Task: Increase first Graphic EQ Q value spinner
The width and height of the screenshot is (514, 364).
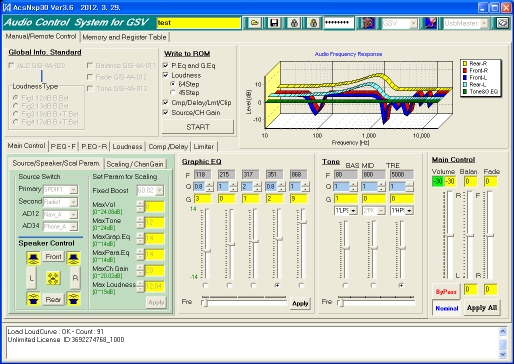Action: [x=210, y=184]
